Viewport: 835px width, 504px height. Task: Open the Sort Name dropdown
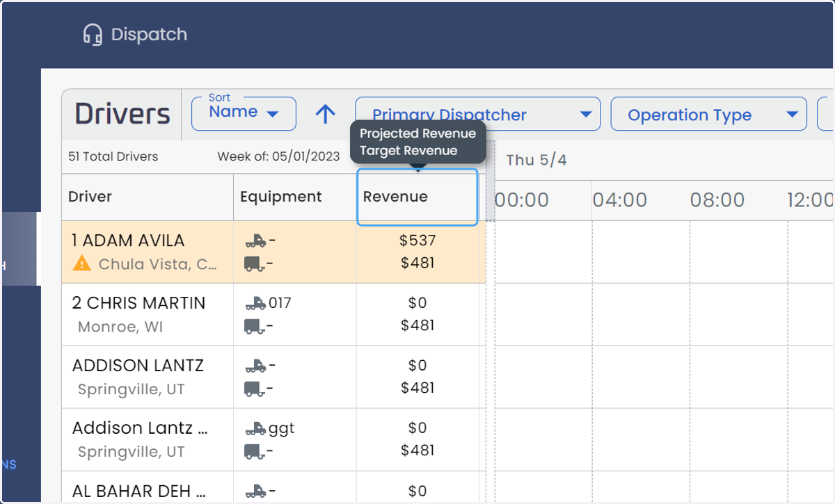pyautogui.click(x=244, y=113)
